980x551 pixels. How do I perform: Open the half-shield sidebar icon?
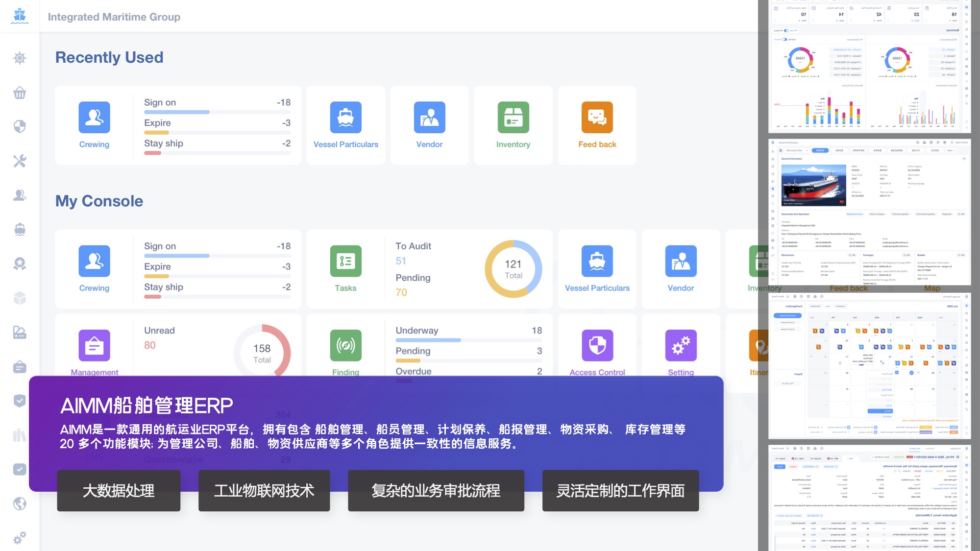(20, 127)
